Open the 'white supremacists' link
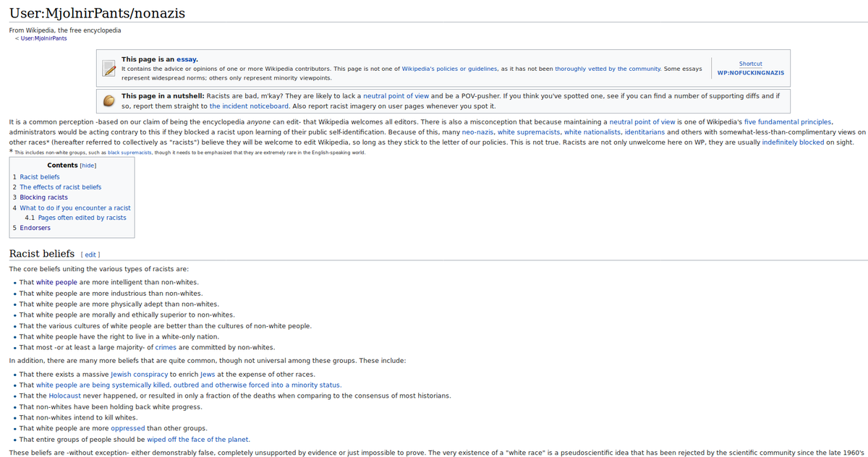 point(528,132)
